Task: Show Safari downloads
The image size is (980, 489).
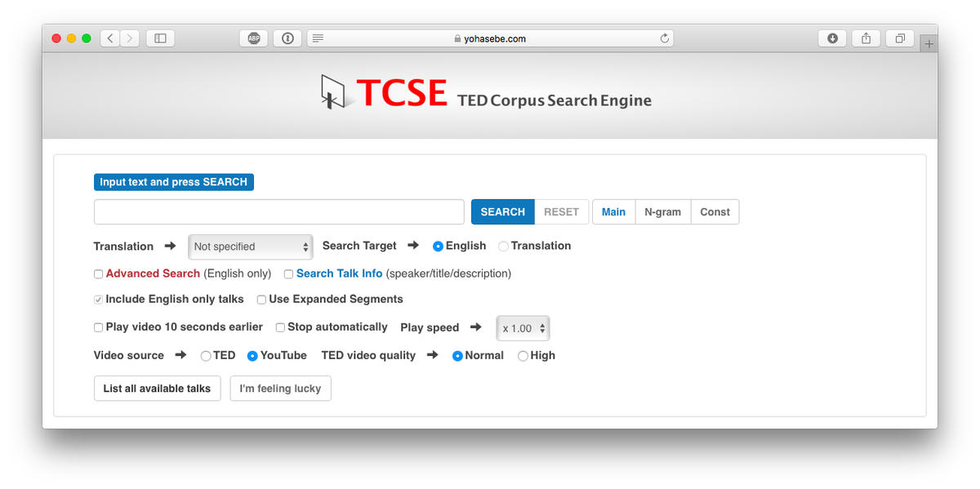Action: (832, 38)
